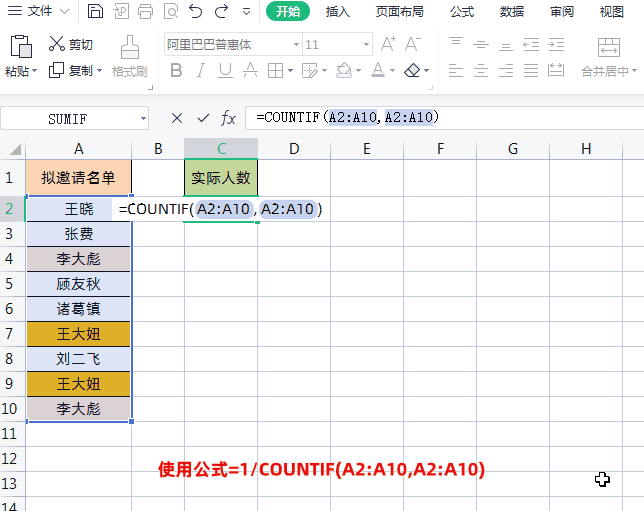Screen dimensions: 644x511
Task: Select the Format Painter brush
Action: pos(130,47)
